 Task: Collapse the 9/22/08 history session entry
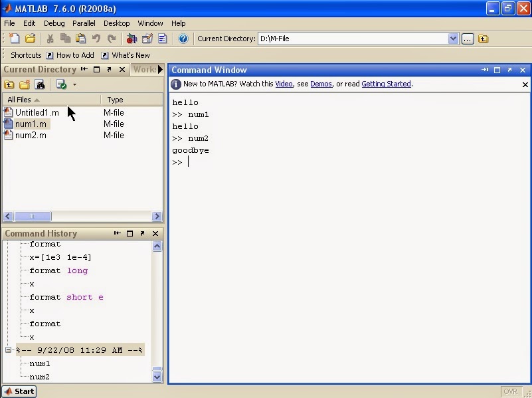click(7, 350)
